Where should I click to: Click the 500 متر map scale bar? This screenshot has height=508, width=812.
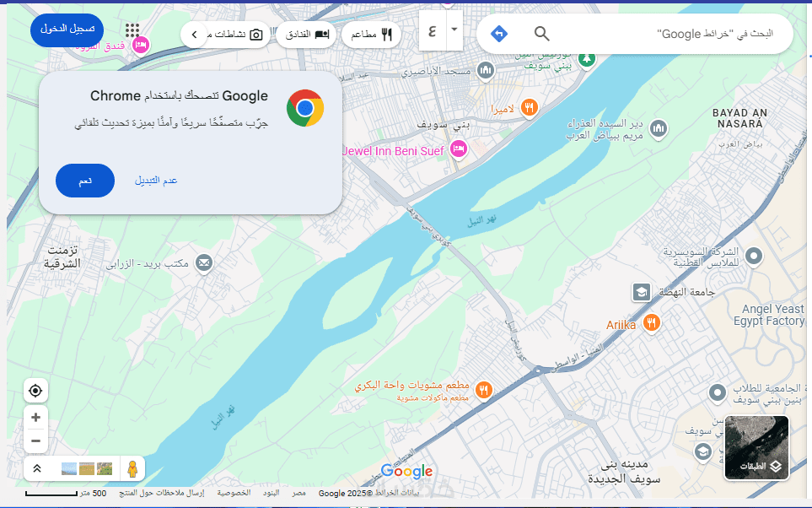tap(66, 494)
